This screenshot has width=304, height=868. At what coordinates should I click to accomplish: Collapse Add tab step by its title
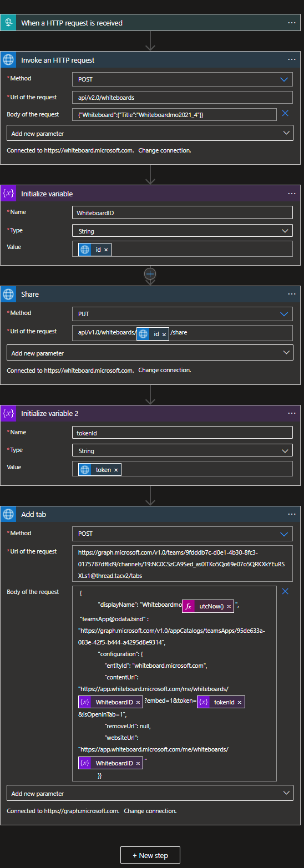33,514
